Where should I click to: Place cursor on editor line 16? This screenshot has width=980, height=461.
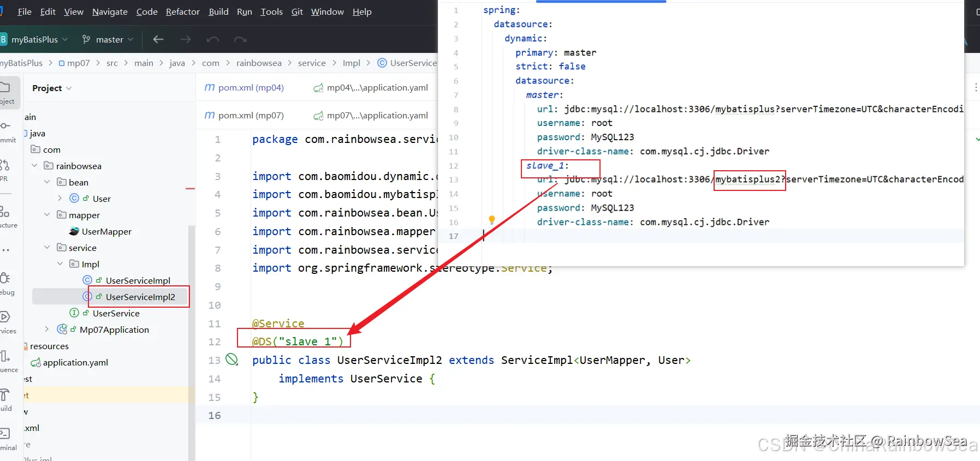tap(615, 415)
